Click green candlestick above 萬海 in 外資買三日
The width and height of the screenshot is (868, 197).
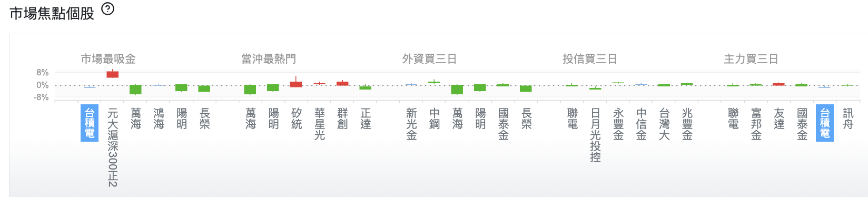[x=457, y=90]
